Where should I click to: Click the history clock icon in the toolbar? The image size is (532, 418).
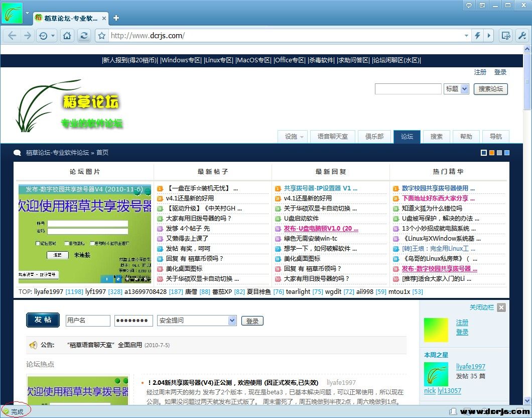[43, 36]
